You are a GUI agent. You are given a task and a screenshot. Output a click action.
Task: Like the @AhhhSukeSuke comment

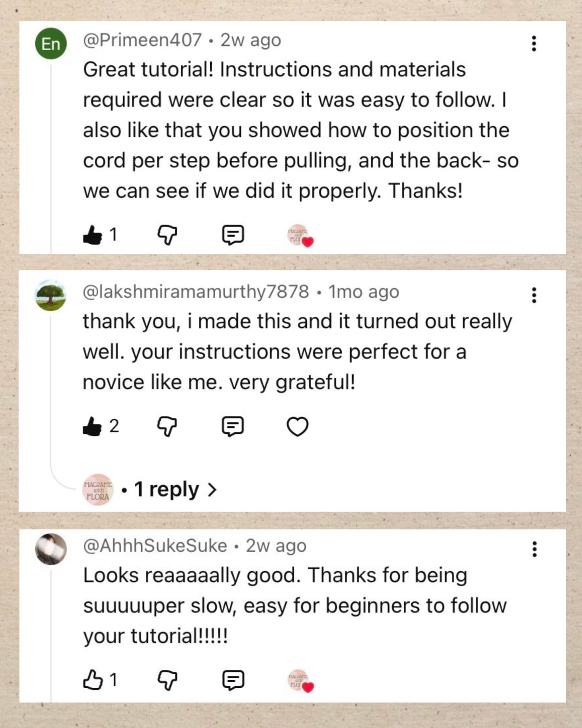[x=92, y=680]
